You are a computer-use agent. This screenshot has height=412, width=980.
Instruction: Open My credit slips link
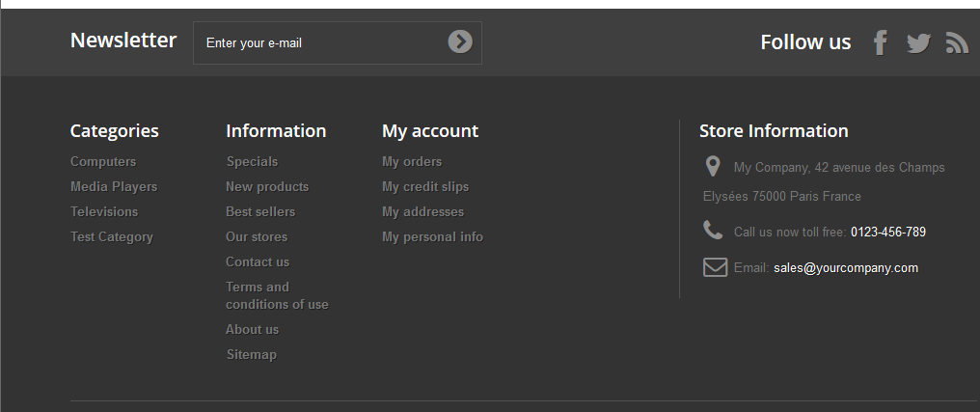[425, 186]
